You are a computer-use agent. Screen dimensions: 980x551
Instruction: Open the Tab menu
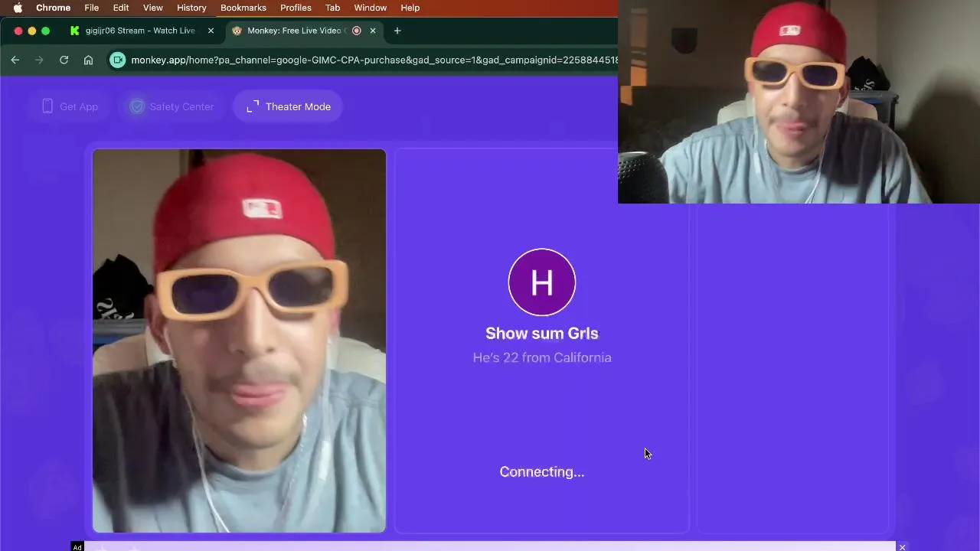coord(332,8)
